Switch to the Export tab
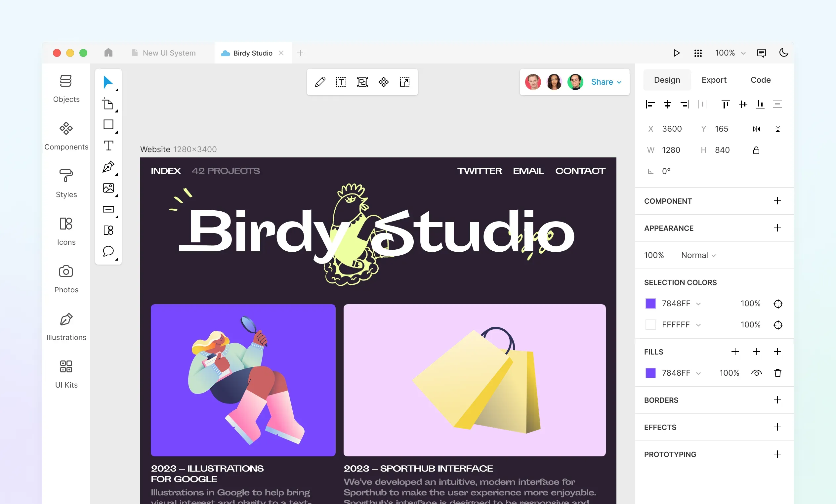 tap(714, 80)
